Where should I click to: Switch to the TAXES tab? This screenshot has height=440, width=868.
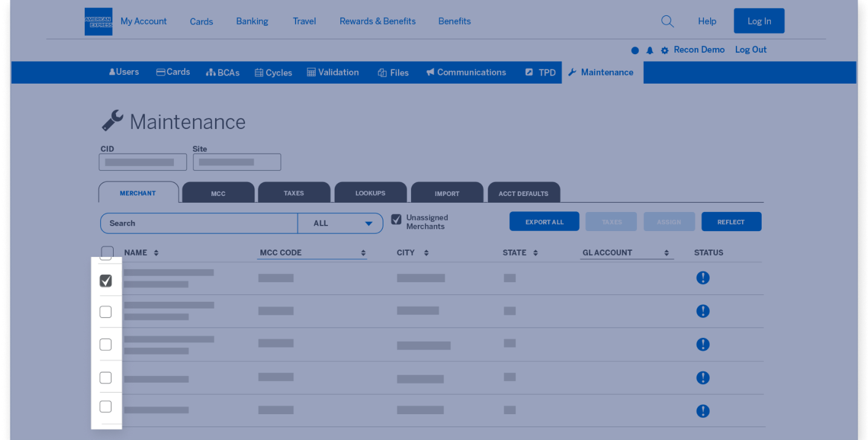coord(294,192)
